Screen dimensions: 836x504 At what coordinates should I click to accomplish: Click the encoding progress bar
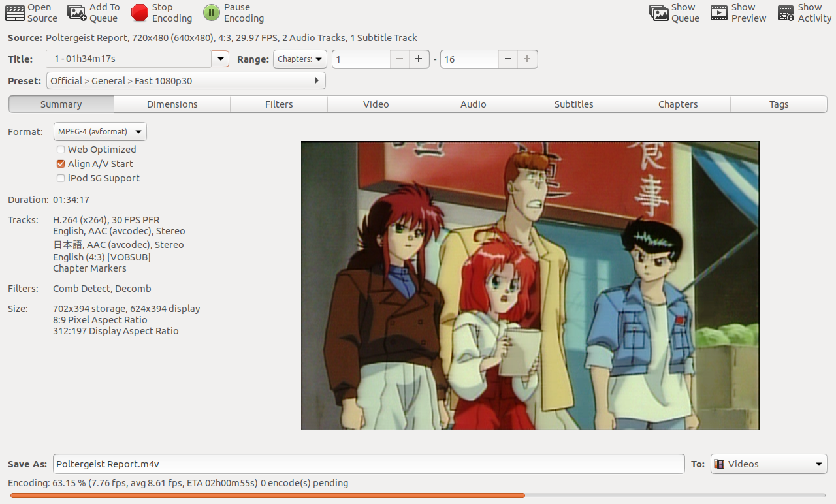click(418, 496)
